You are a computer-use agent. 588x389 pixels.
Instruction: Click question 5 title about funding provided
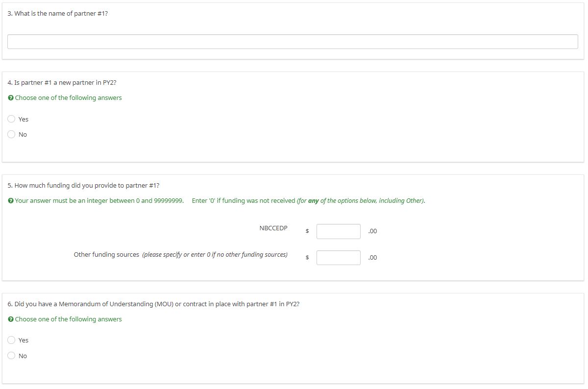tap(83, 186)
